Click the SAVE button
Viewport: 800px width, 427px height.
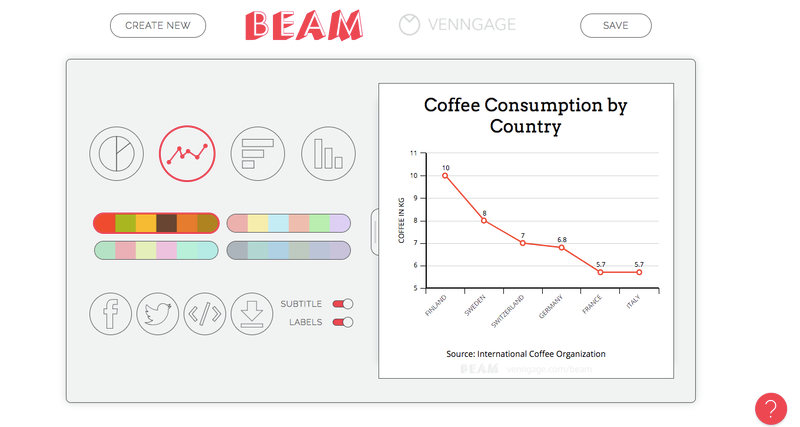615,26
